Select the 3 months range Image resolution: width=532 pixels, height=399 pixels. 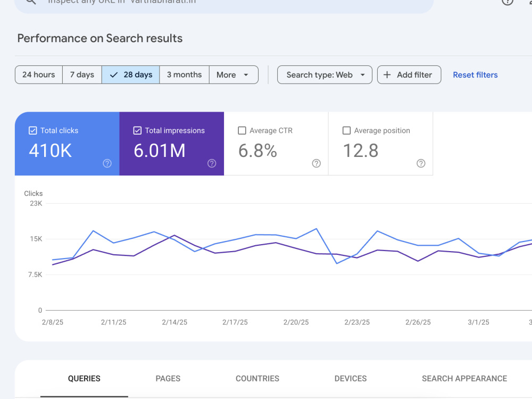pos(184,74)
